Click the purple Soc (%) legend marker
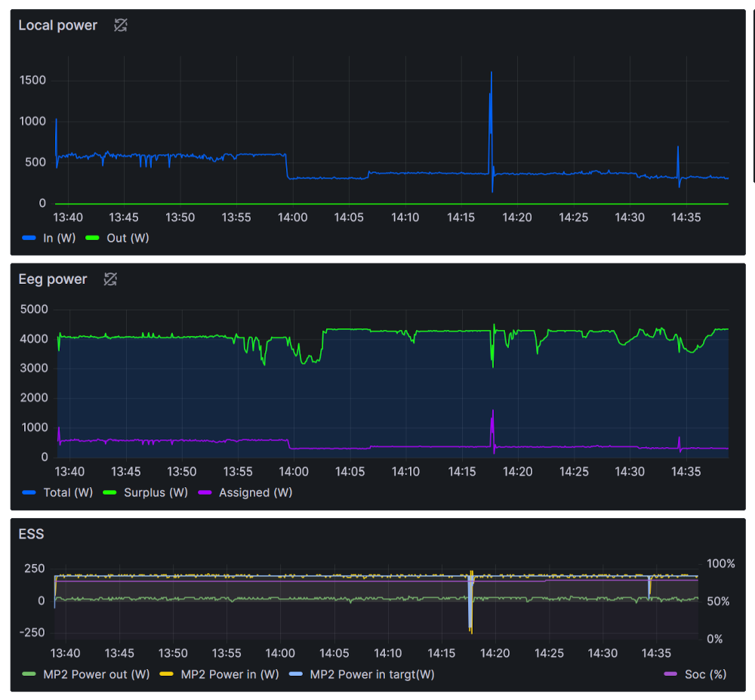755x700 pixels. (x=670, y=674)
